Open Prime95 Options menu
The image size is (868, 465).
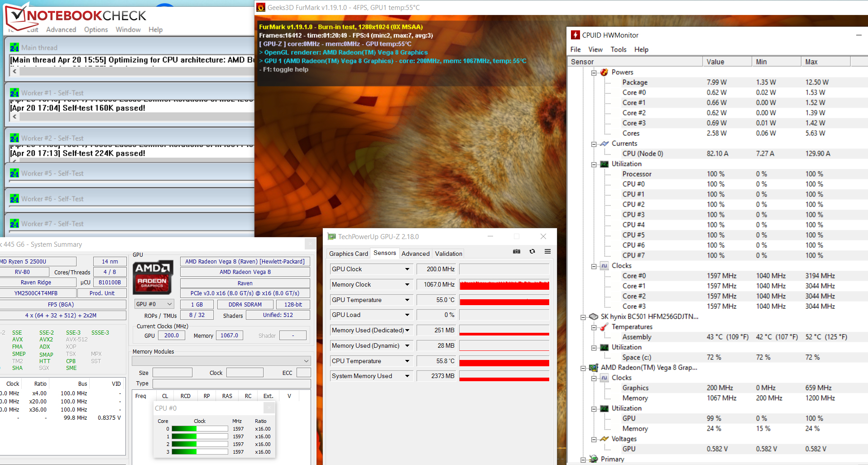click(x=96, y=29)
